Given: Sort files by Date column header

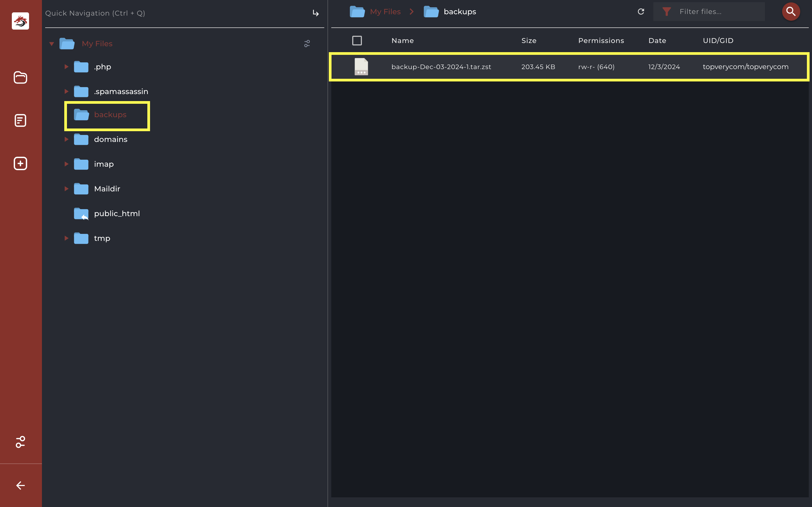Looking at the screenshot, I should point(657,41).
